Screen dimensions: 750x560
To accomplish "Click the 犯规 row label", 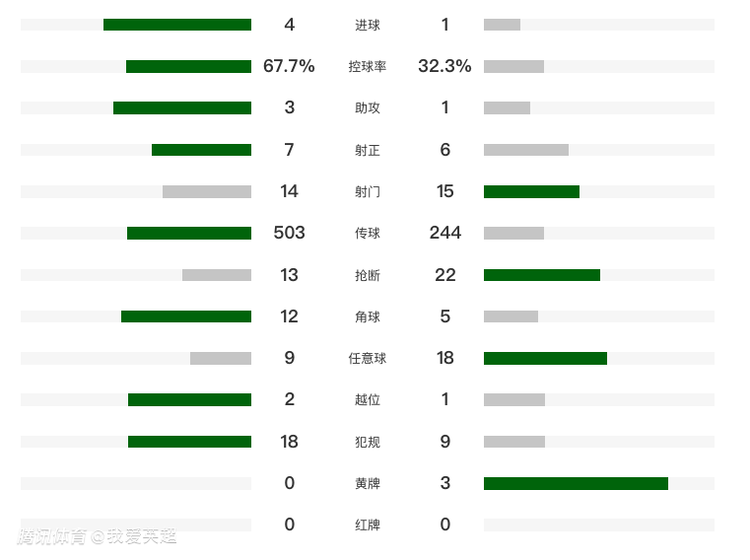I will (368, 442).
